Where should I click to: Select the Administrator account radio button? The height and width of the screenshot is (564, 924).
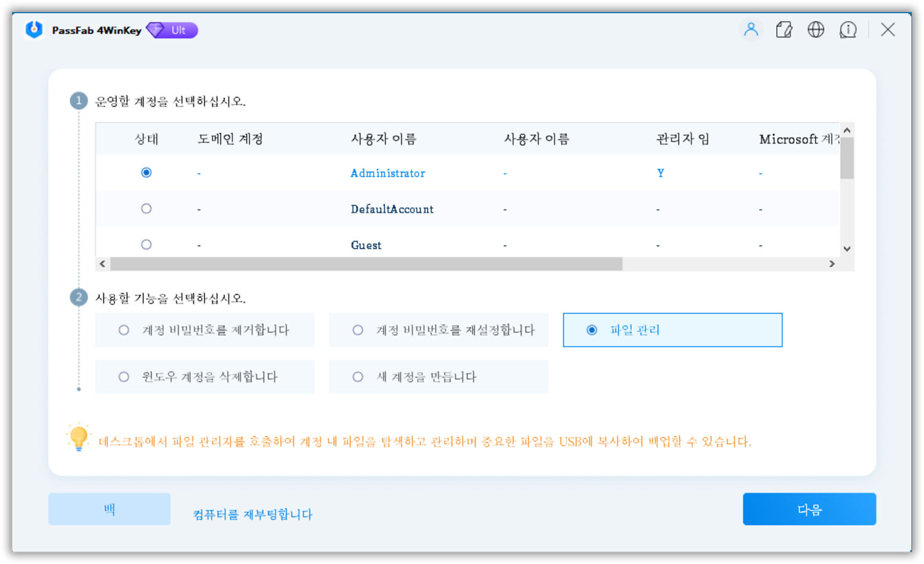(x=146, y=173)
